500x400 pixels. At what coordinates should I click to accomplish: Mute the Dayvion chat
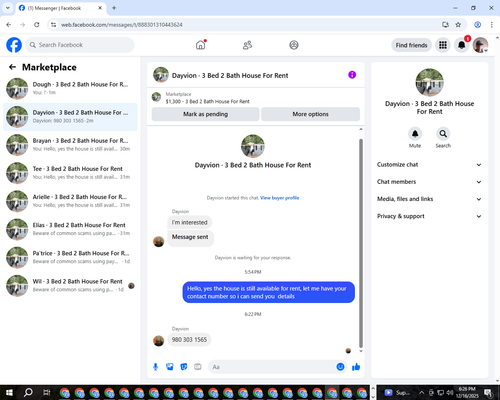tap(415, 134)
